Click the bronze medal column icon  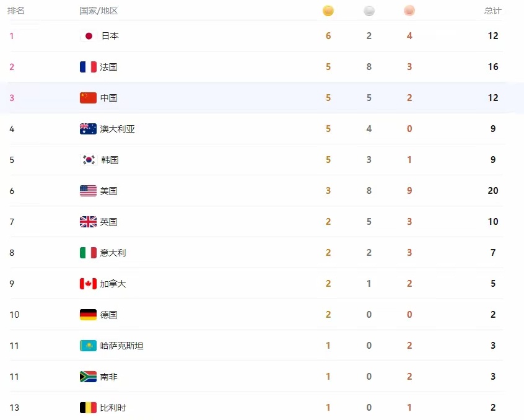pyautogui.click(x=409, y=11)
